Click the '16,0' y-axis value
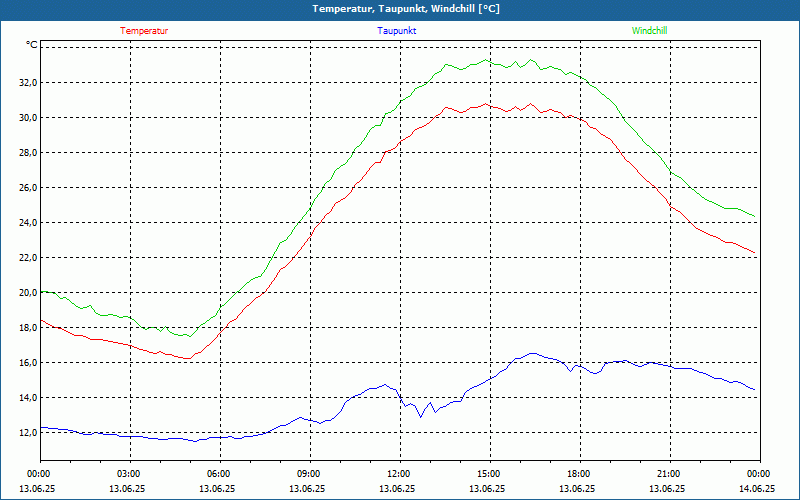The image size is (800, 500). (29, 363)
